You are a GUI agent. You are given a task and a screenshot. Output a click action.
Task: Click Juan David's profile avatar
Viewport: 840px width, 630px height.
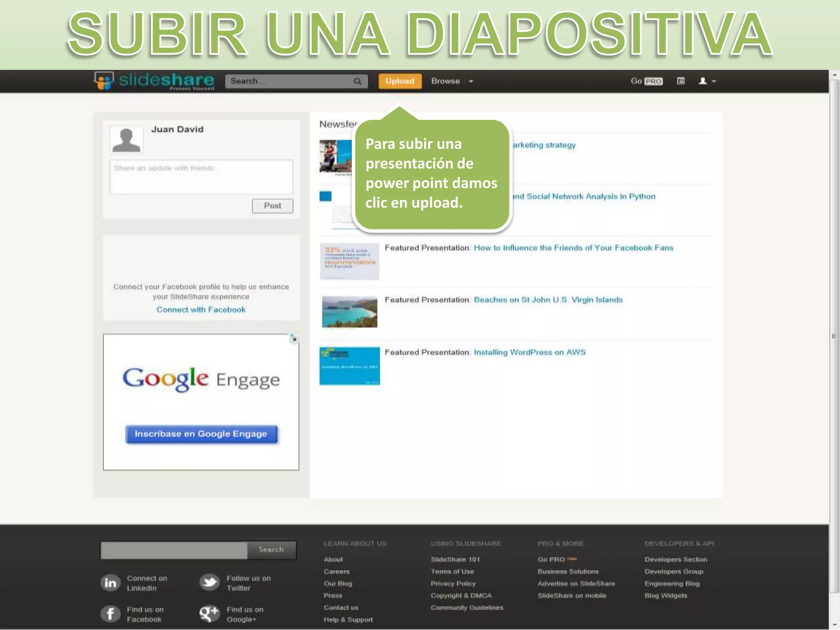126,140
